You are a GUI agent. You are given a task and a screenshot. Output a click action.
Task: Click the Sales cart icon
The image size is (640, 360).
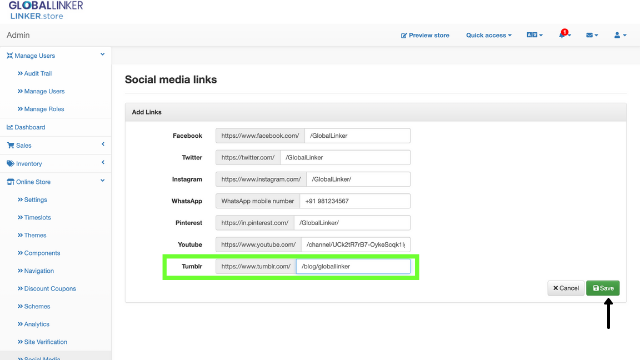(11, 145)
